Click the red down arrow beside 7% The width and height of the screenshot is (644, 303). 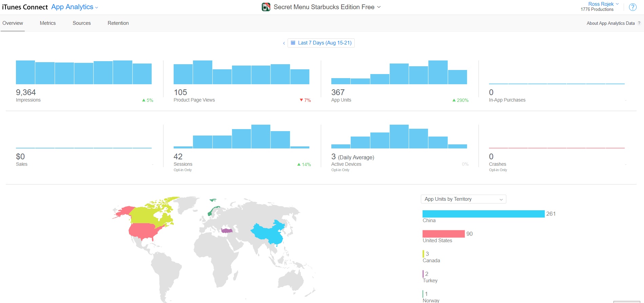coord(301,100)
